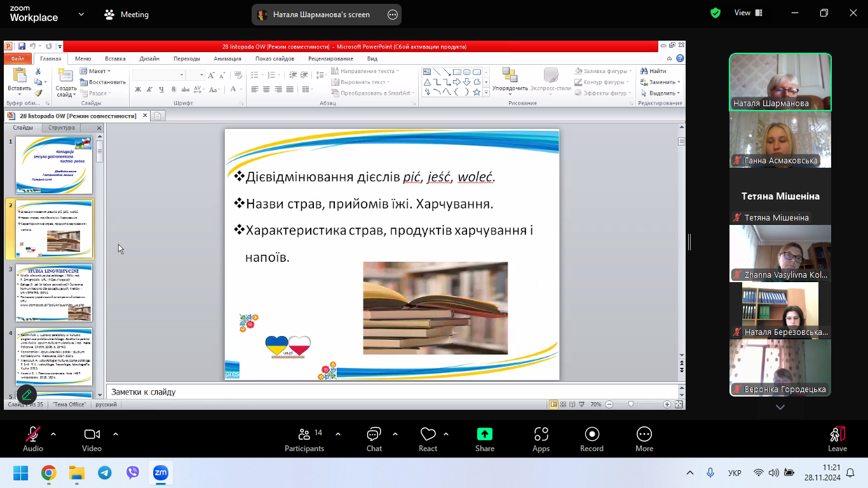Click the Заметки к слайду notes field

(x=391, y=392)
